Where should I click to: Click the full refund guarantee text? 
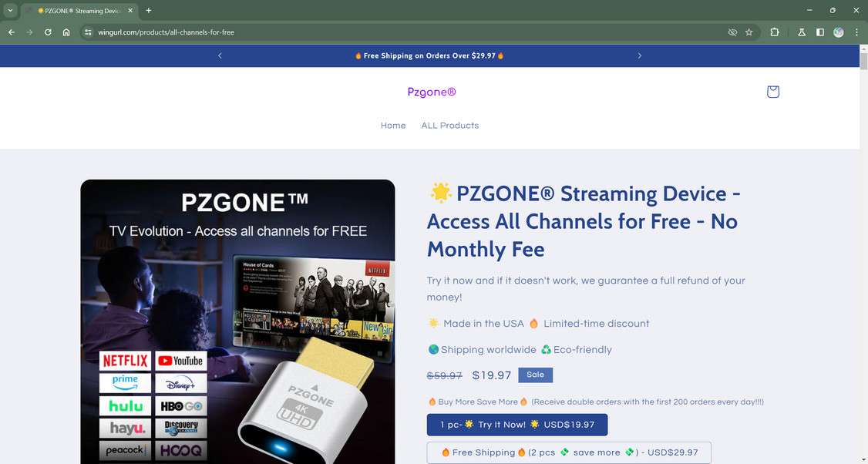[x=586, y=288]
